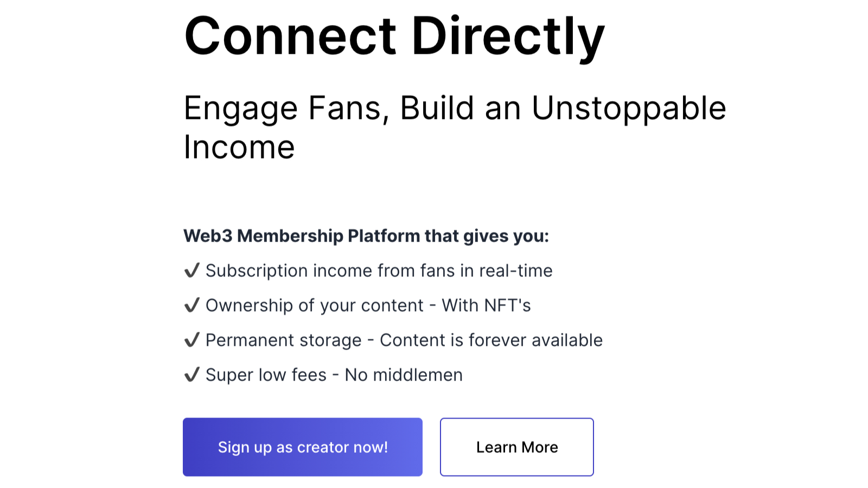The image size is (868, 488).
Task: Click the checkmark beside Subscription income
Action: coord(192,270)
